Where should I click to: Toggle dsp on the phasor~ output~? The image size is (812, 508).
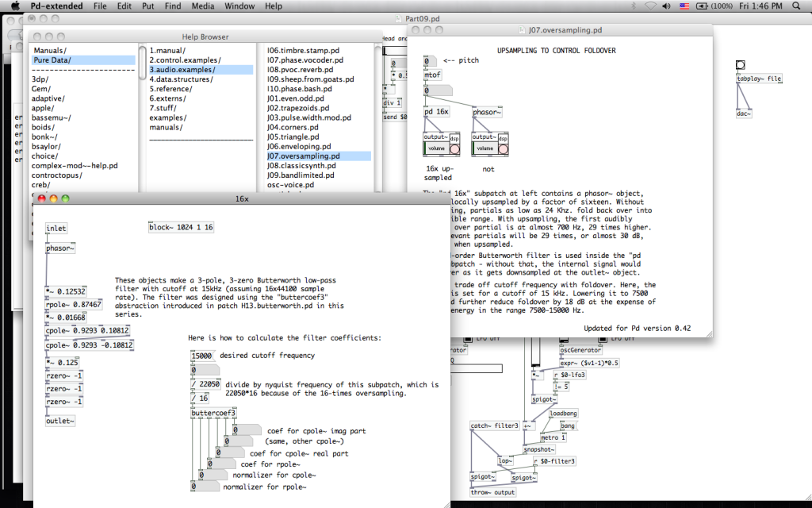tap(503, 148)
